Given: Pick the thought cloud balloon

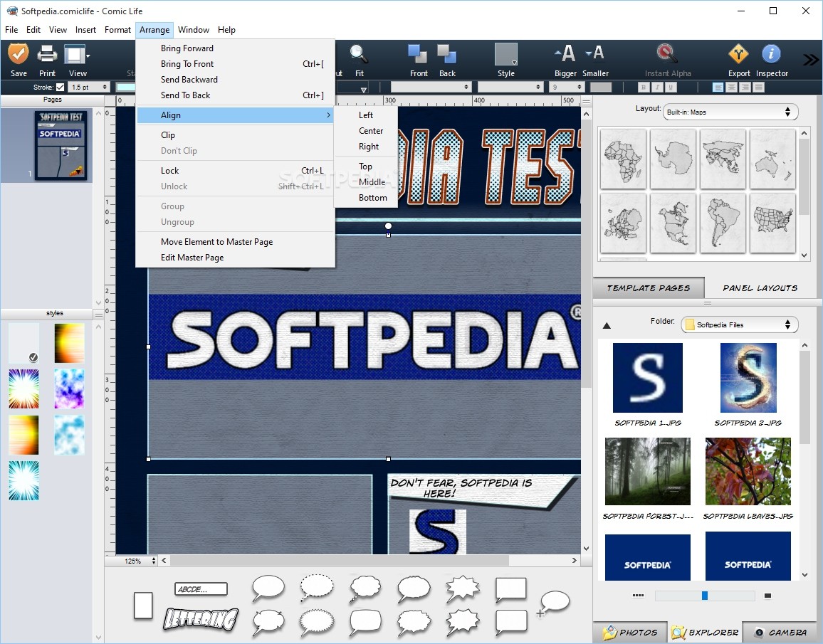Looking at the screenshot, I should [365, 588].
